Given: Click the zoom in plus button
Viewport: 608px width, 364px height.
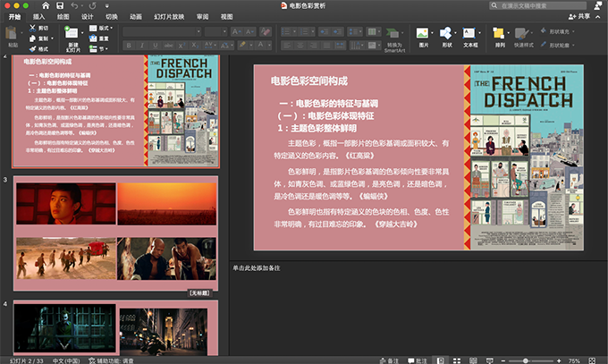Looking at the screenshot, I should click(x=559, y=360).
